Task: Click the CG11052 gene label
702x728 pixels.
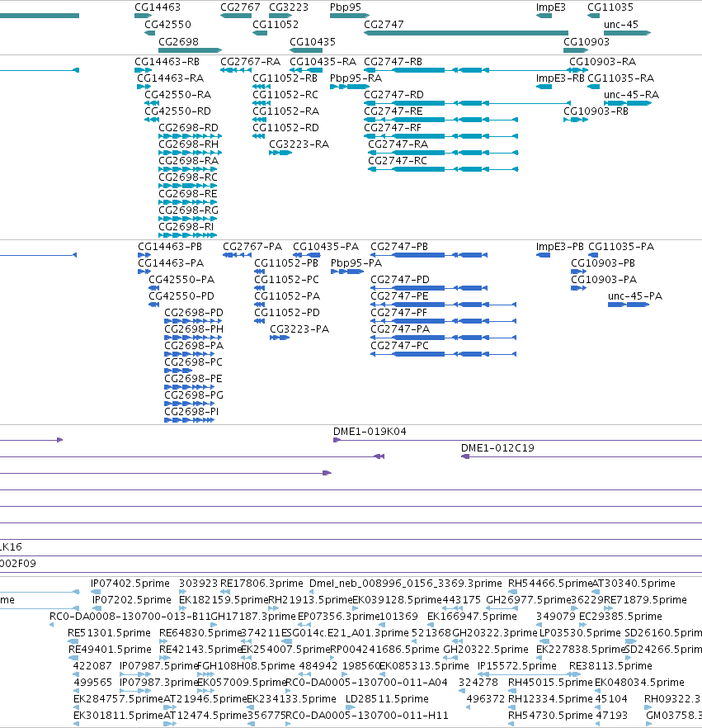Action: coord(276,25)
